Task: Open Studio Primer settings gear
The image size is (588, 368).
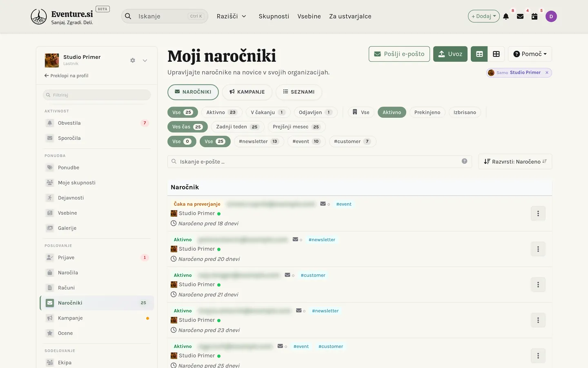Action: click(133, 60)
